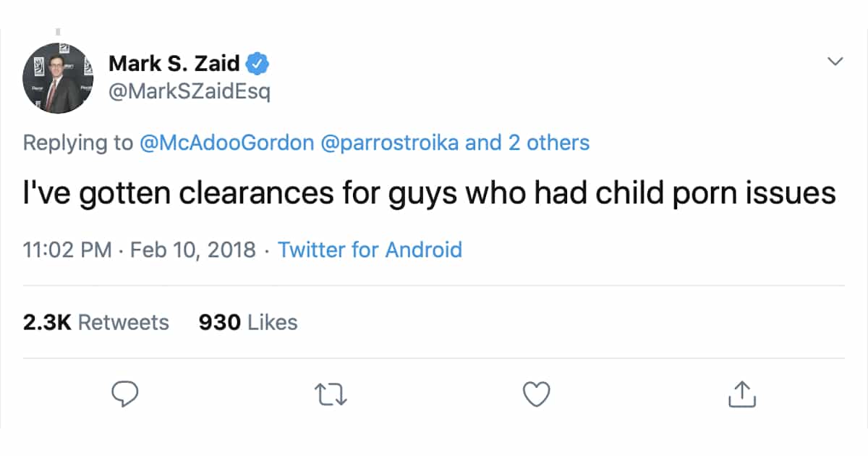Open the reply composer via speech bubble icon
This screenshot has height=456, width=868.
click(126, 394)
